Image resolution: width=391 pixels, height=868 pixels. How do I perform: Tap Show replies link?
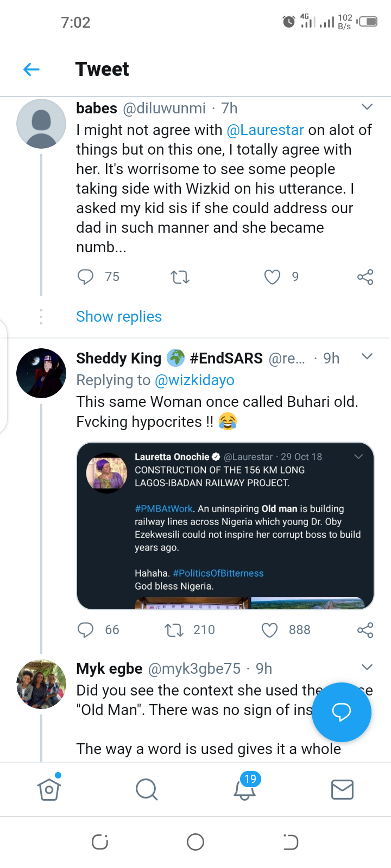tap(119, 317)
